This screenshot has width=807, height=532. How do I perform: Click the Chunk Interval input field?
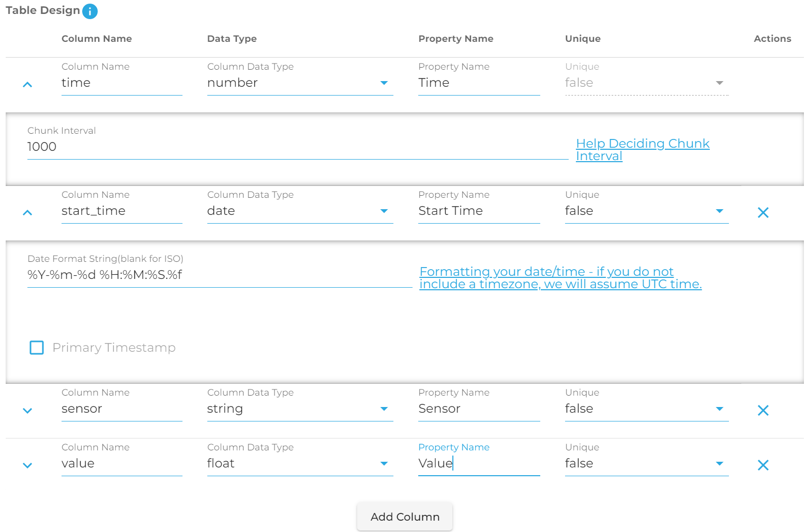point(297,147)
